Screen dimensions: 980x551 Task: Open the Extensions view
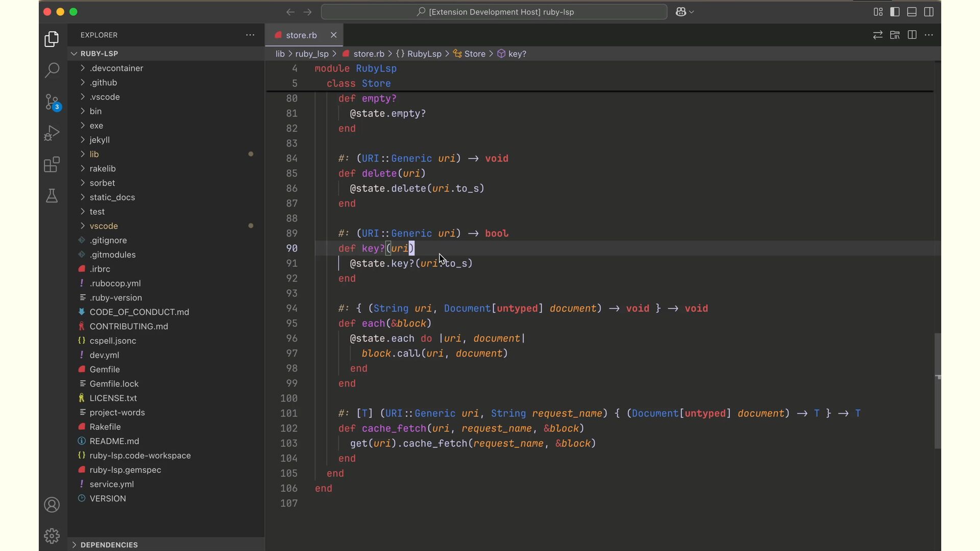(x=52, y=165)
